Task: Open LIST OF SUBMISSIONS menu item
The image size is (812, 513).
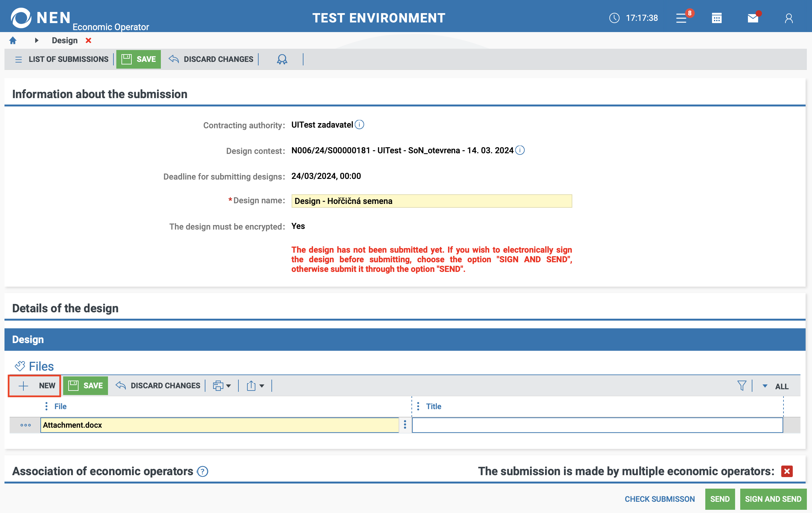Action: 62,59
